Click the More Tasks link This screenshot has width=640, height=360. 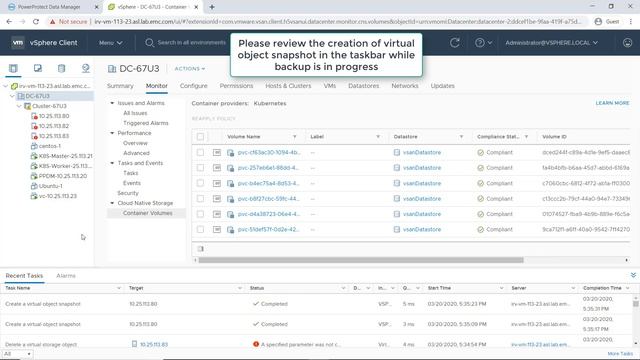coord(620,354)
